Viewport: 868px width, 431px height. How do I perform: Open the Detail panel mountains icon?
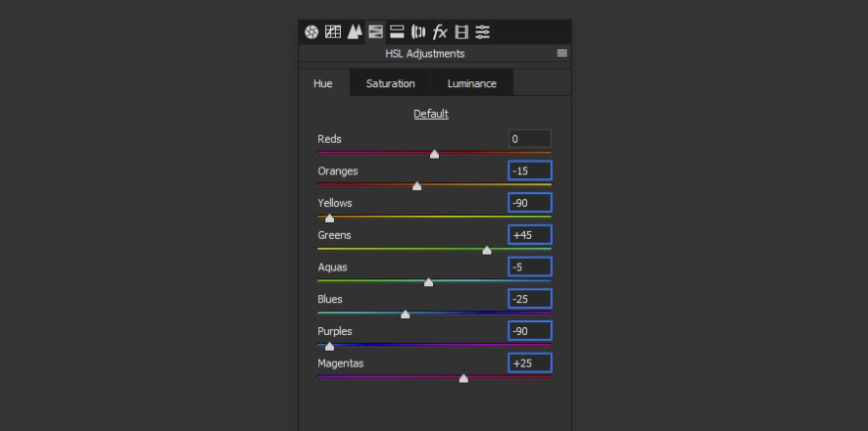(355, 32)
